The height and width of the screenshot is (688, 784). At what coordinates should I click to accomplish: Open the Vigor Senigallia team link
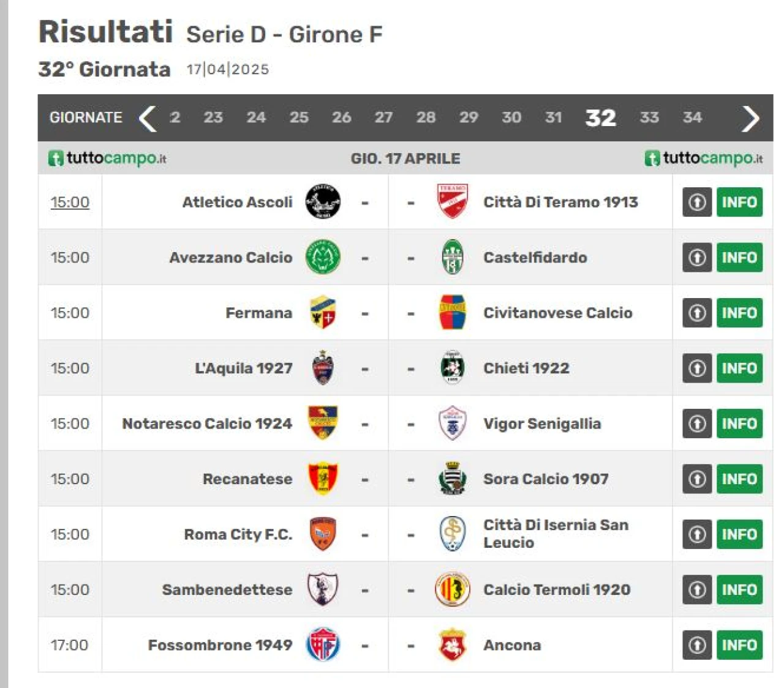click(542, 424)
